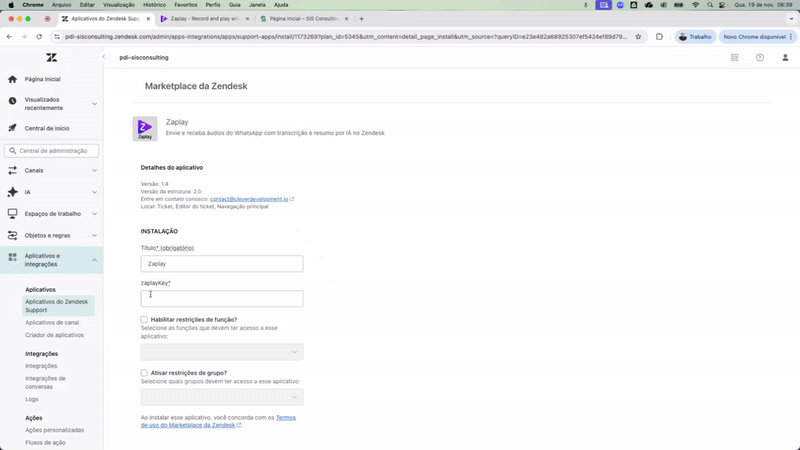Open Central de início rocket icon

click(12, 128)
